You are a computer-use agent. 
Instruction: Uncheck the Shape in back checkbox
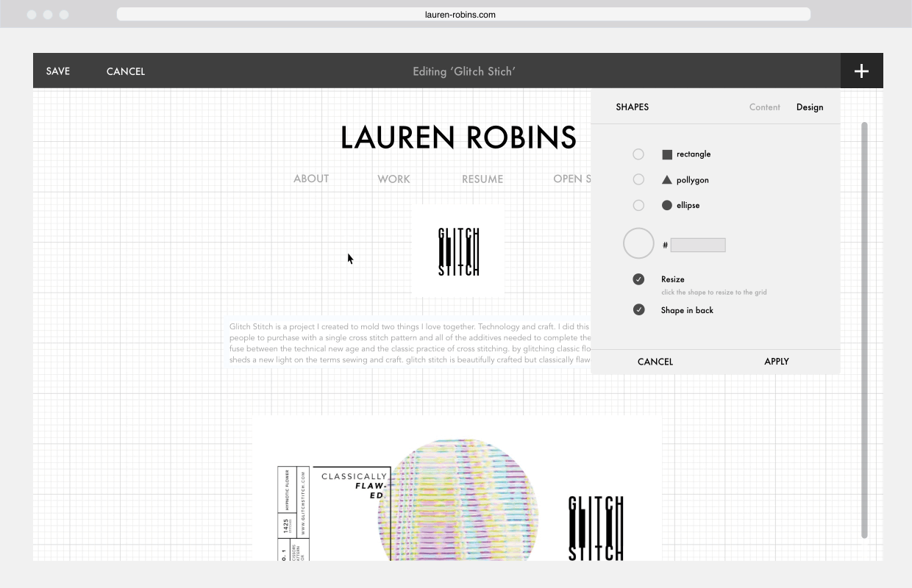(638, 310)
